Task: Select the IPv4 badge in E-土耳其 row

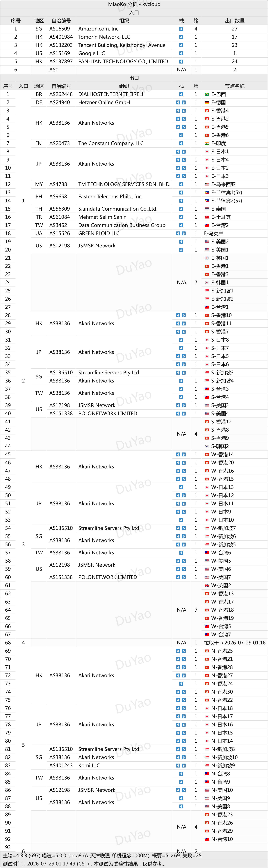Action: [x=181, y=217]
